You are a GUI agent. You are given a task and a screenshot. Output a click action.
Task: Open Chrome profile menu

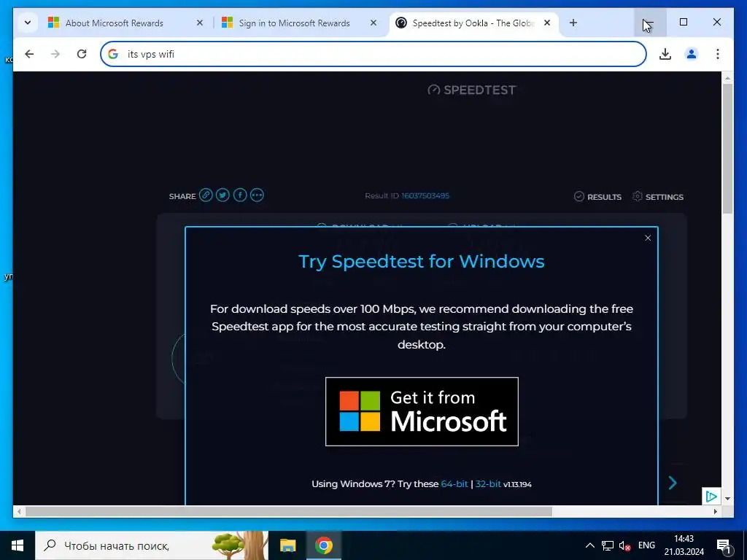692,54
